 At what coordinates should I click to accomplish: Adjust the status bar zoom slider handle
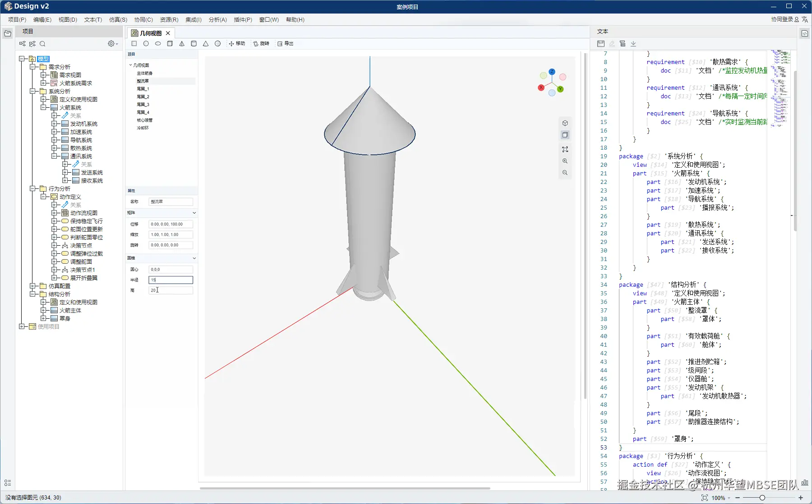762,498
